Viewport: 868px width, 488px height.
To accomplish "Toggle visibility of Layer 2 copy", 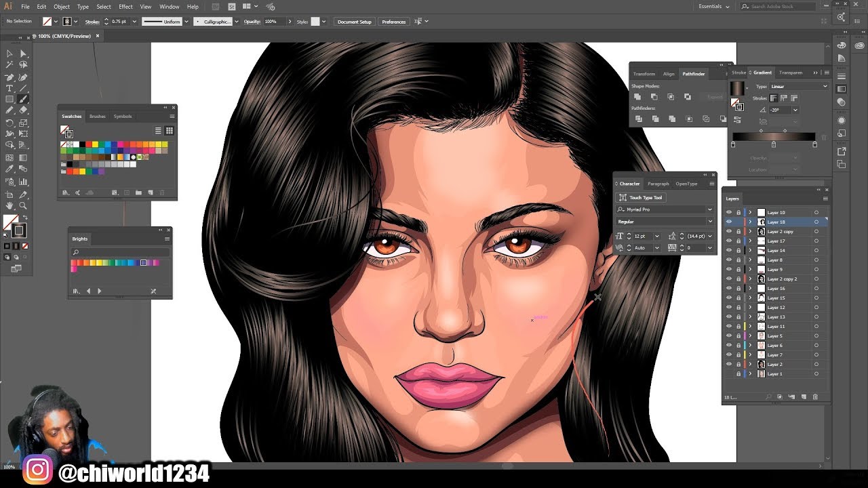I will (729, 232).
